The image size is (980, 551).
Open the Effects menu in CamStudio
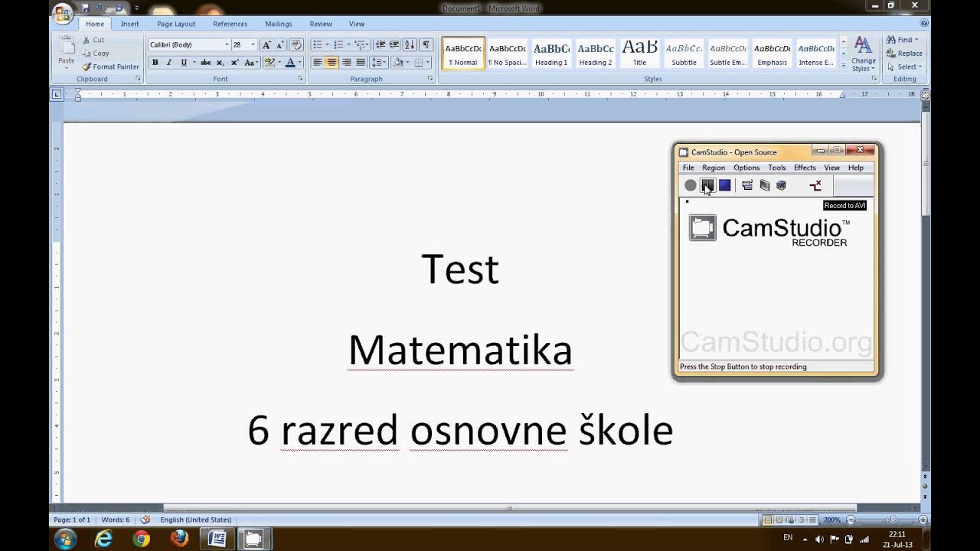point(805,168)
